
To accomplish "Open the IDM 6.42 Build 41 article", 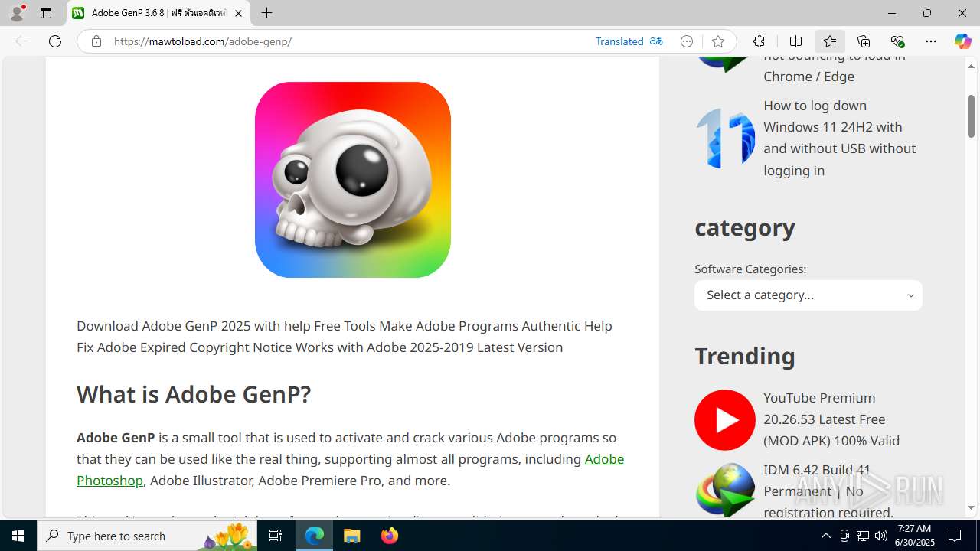I will [x=828, y=491].
